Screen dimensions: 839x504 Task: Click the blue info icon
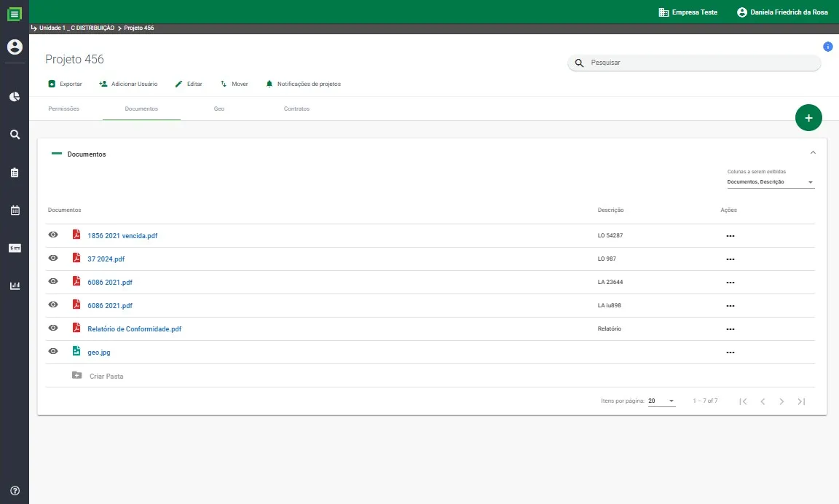pos(828,47)
